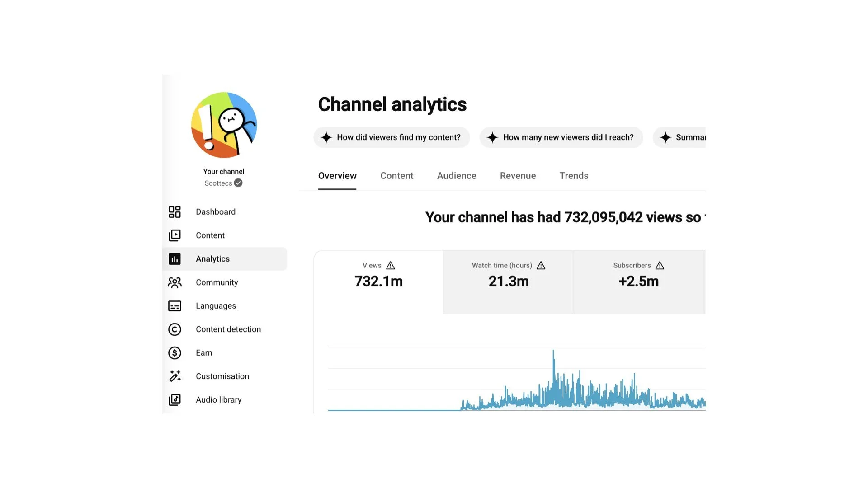Click the Languages subtitles icon

175,306
